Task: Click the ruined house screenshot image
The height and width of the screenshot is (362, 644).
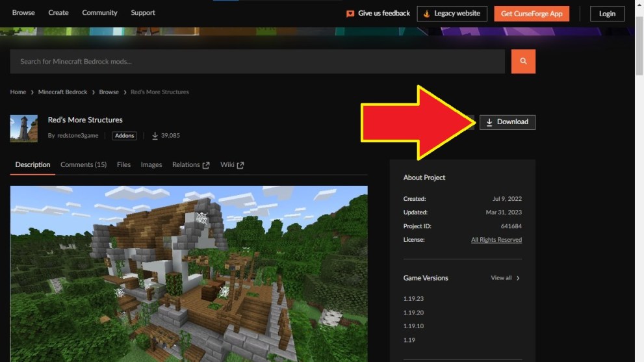Action: [189, 274]
